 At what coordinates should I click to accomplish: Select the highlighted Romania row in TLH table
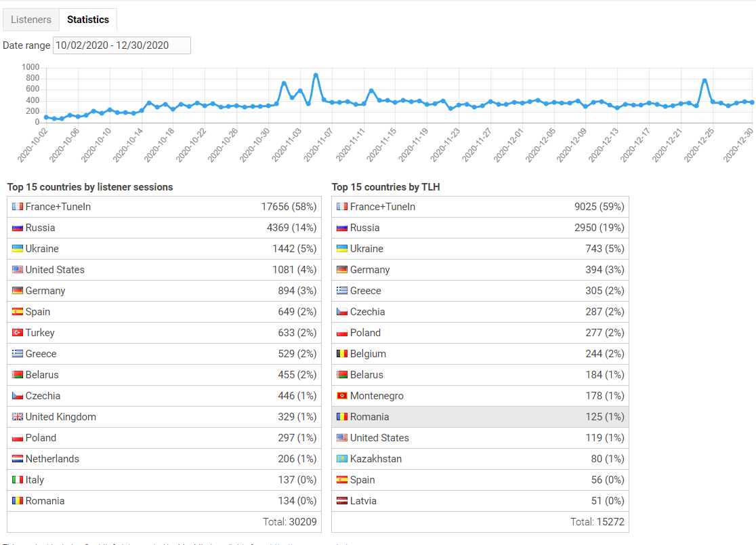[480, 417]
